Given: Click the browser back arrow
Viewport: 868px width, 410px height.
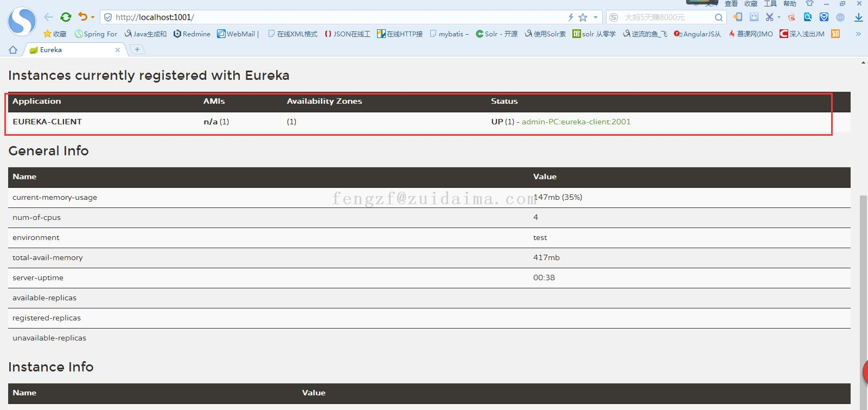Looking at the screenshot, I should coord(49,17).
